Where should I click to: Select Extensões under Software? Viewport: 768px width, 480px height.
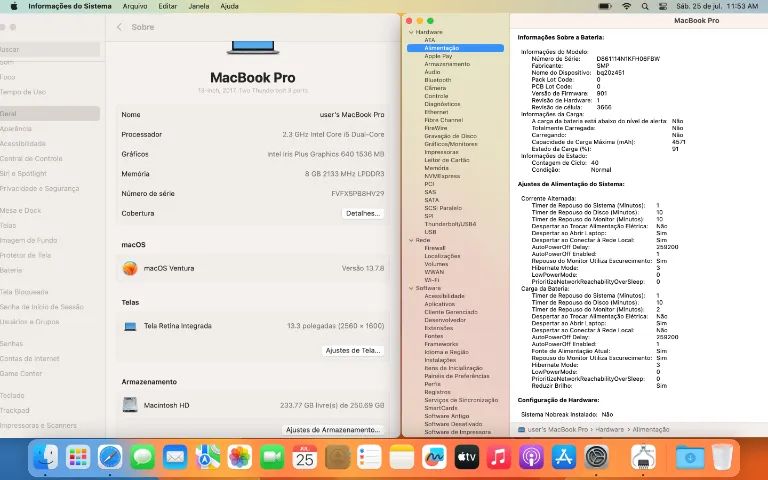click(438, 328)
